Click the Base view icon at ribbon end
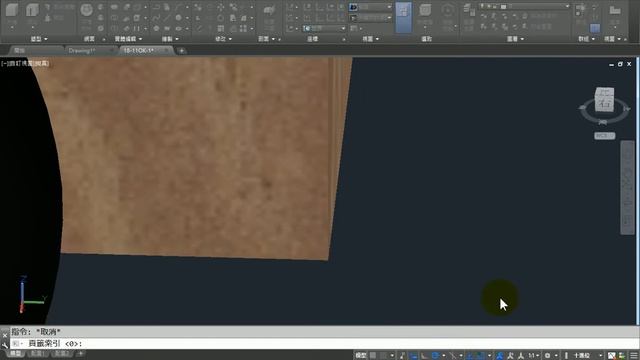 (x=615, y=10)
